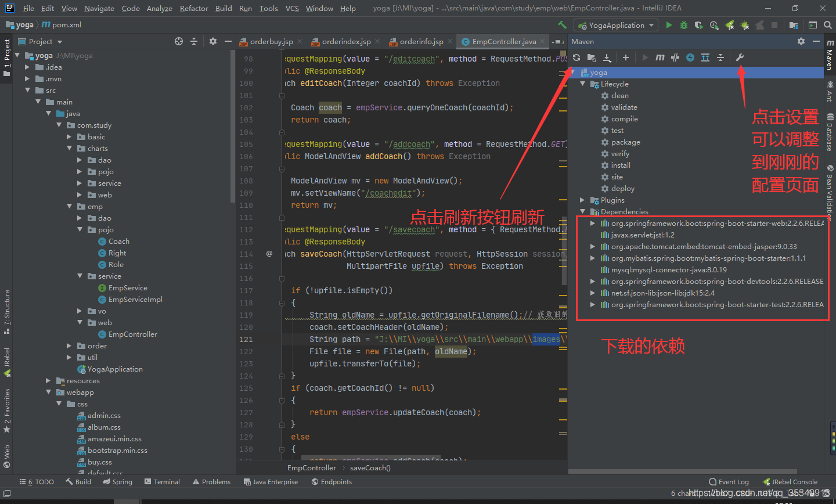Open Project Structure icon in top toolbar
Viewport: 836px width, 504px height.
pos(793,25)
